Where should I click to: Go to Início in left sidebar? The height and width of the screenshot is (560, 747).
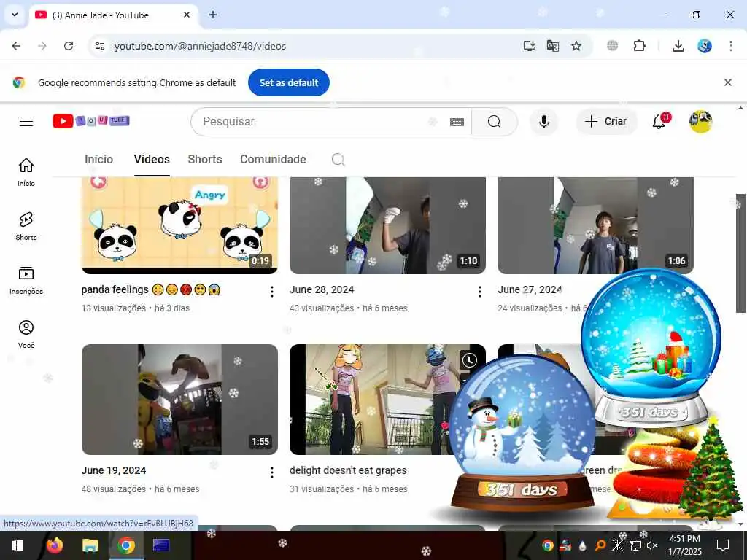[26, 172]
